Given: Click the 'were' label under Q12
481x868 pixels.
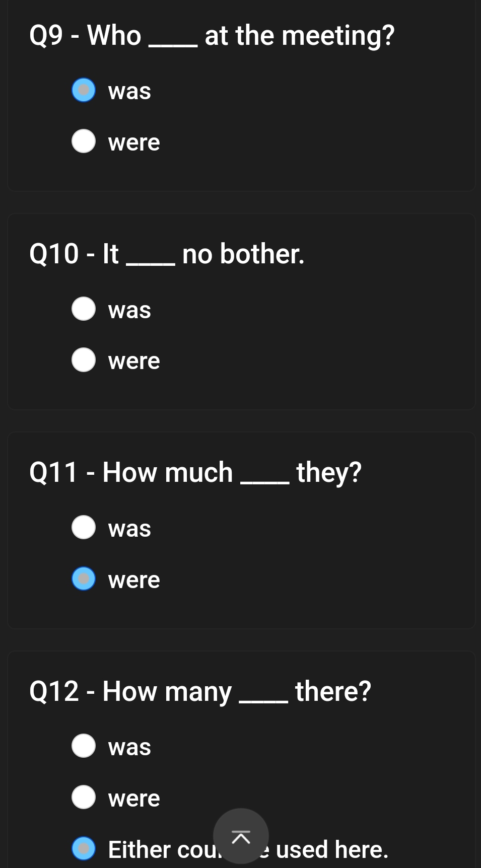Looking at the screenshot, I should pos(134,798).
